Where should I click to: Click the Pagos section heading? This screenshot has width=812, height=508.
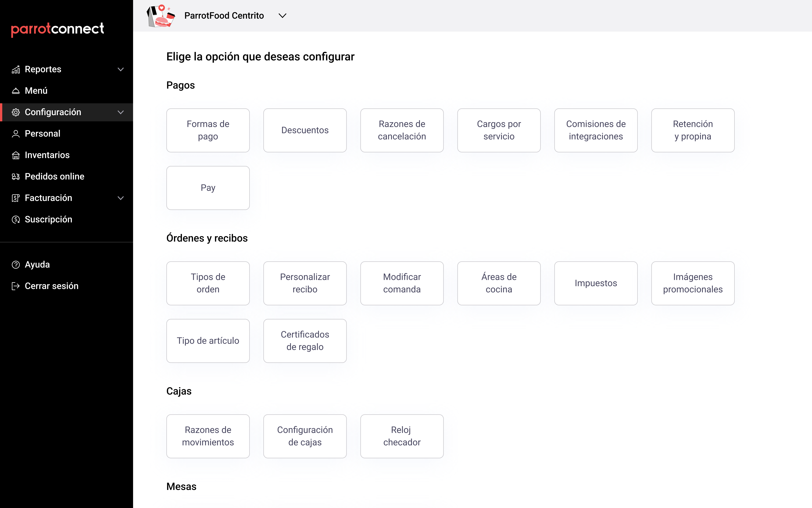click(181, 85)
